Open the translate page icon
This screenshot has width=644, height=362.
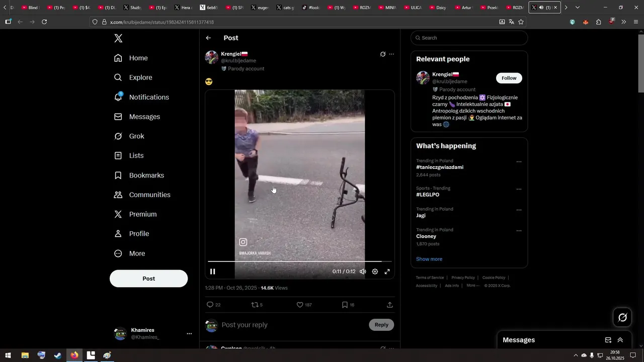coord(511,22)
